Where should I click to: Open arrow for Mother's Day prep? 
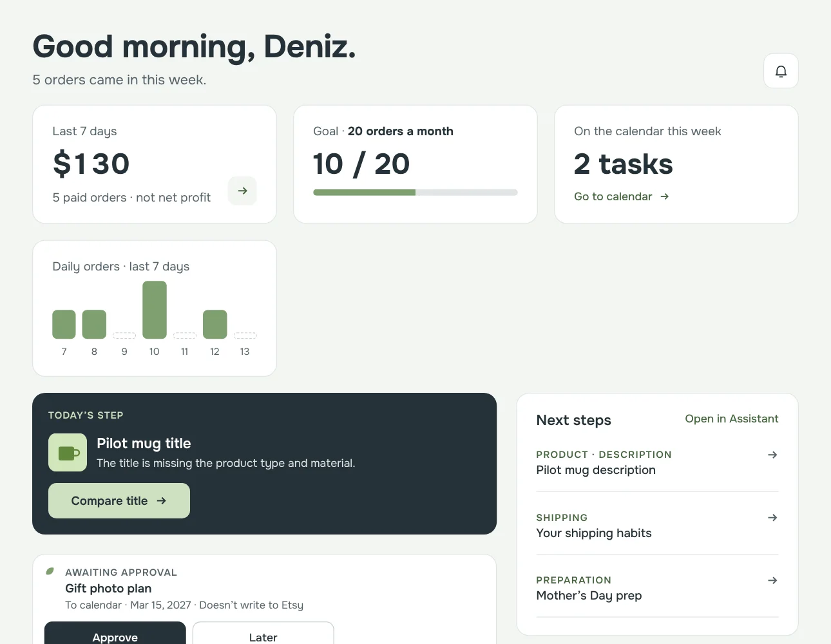click(772, 580)
